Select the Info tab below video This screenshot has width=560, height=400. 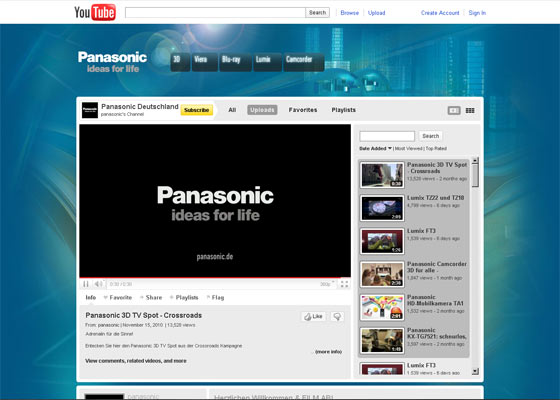(x=91, y=298)
